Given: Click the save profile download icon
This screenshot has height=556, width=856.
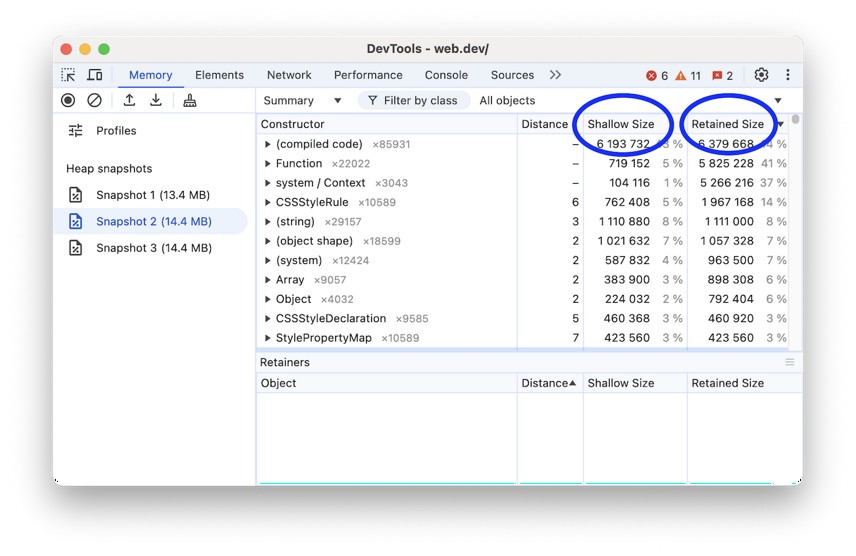Looking at the screenshot, I should [156, 100].
